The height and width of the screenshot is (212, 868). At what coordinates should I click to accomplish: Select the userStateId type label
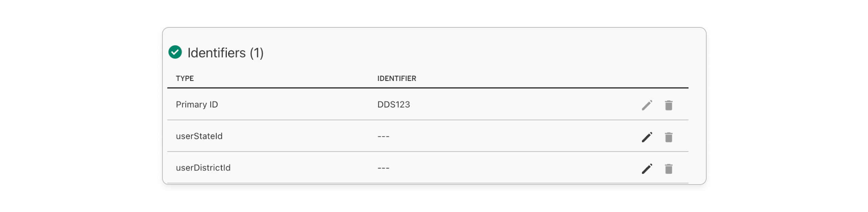click(199, 136)
